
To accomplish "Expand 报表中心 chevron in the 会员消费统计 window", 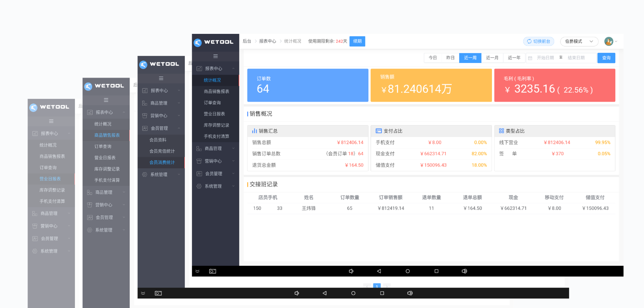I will click(179, 91).
